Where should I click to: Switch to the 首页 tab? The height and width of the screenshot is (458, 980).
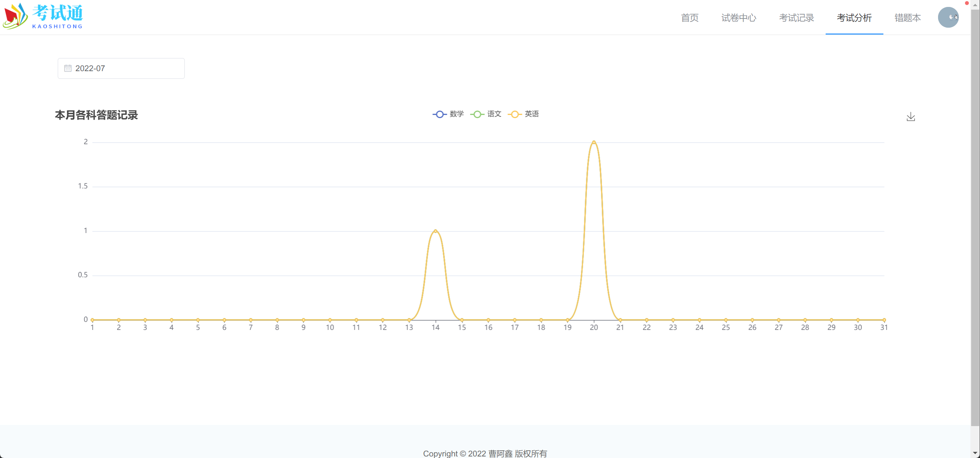coord(689,18)
